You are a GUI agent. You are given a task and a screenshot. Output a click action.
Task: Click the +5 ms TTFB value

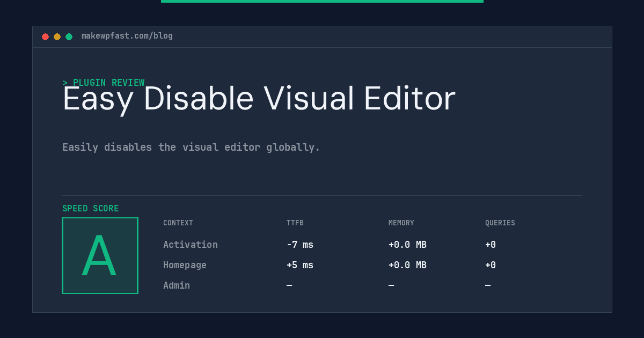point(300,265)
